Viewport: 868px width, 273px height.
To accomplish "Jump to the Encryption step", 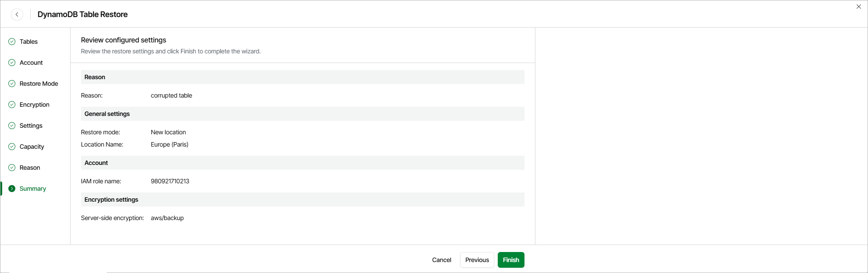I will pos(34,105).
